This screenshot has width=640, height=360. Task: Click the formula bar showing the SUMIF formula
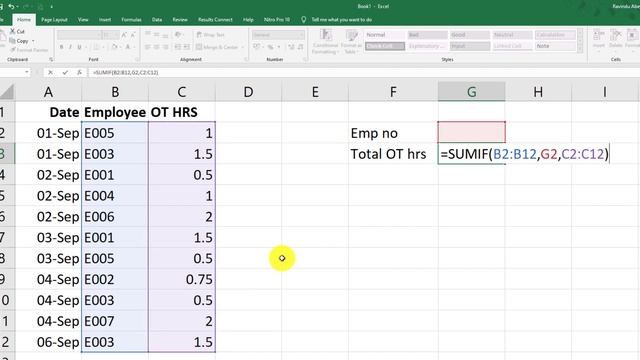tap(363, 72)
